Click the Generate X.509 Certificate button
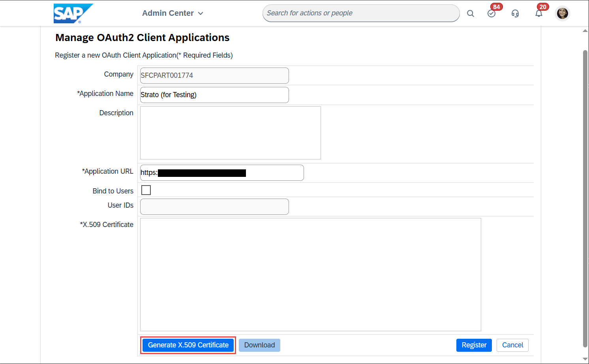The height and width of the screenshot is (364, 589). click(x=188, y=345)
